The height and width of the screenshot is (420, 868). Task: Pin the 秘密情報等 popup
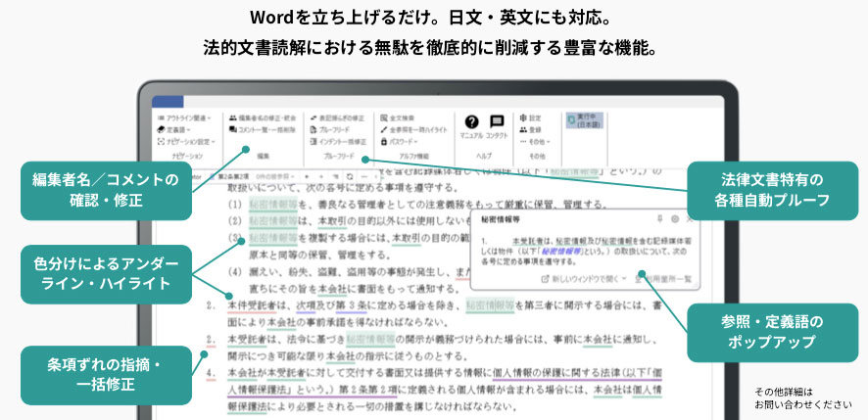[658, 219]
